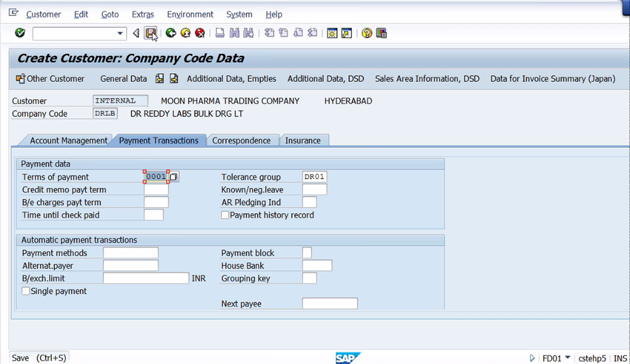Image resolution: width=630 pixels, height=364 pixels.
Task: Tick the Single payment checkbox
Action: (26, 291)
